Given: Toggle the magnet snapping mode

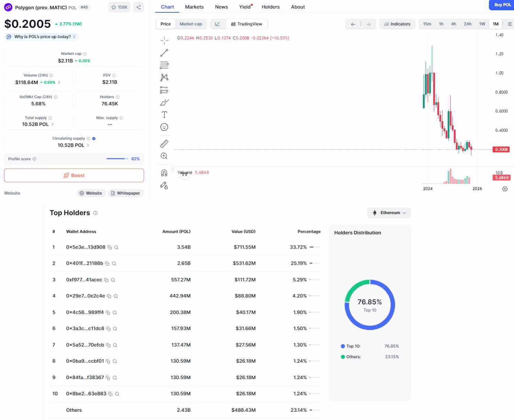Looking at the screenshot, I should coord(164,173).
